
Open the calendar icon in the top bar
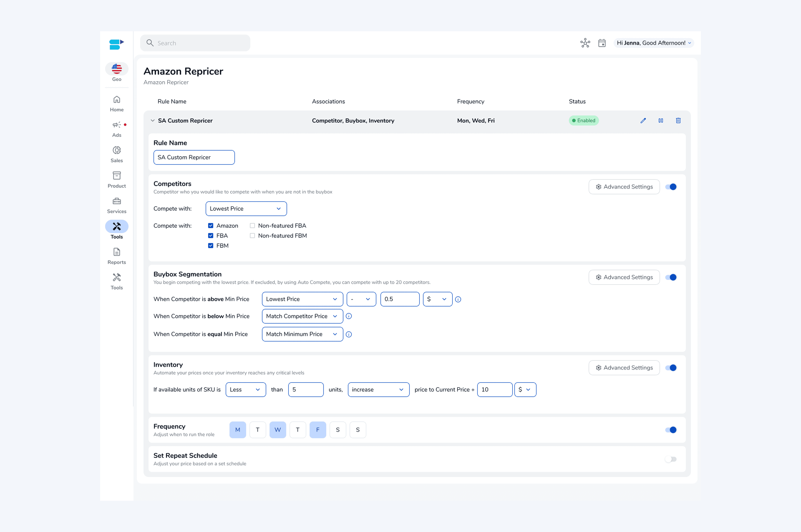click(602, 43)
